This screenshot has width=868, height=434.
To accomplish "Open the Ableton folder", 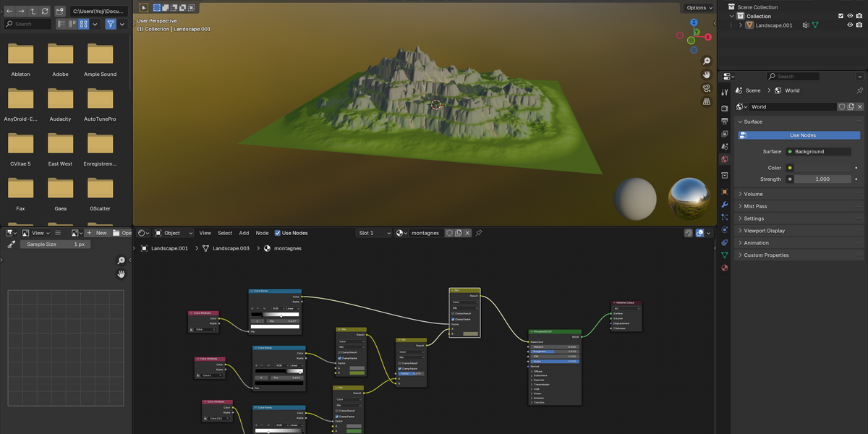I will click(21, 59).
